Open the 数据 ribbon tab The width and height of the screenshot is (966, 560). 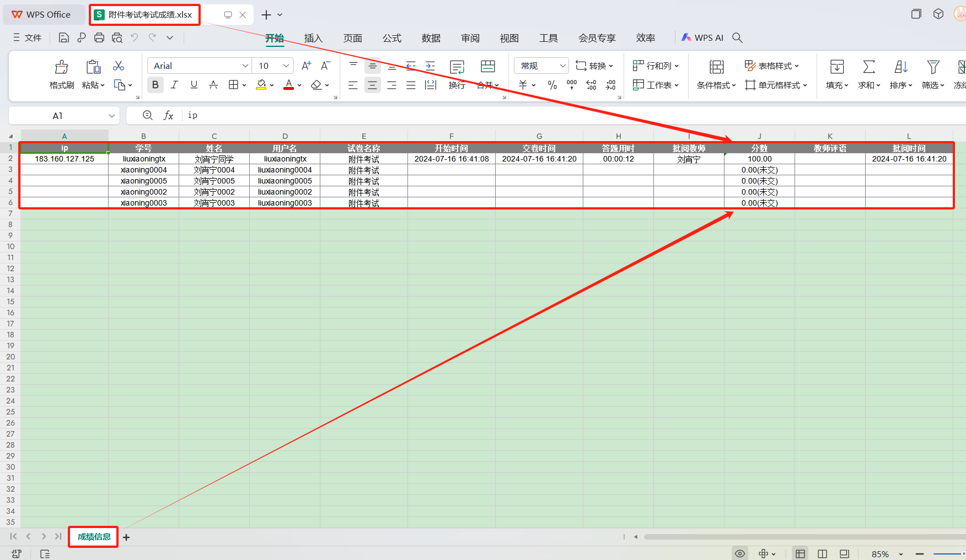point(431,38)
